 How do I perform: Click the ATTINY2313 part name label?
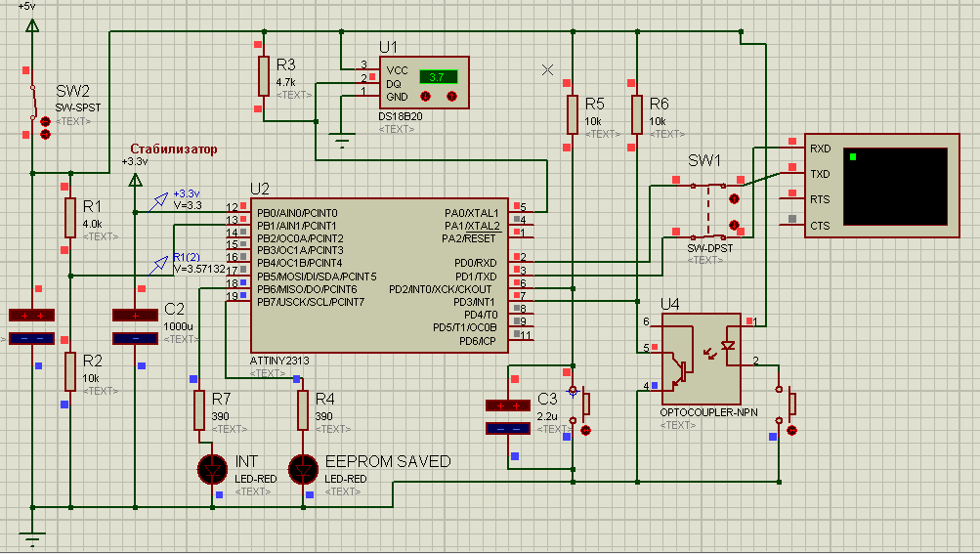point(279,361)
